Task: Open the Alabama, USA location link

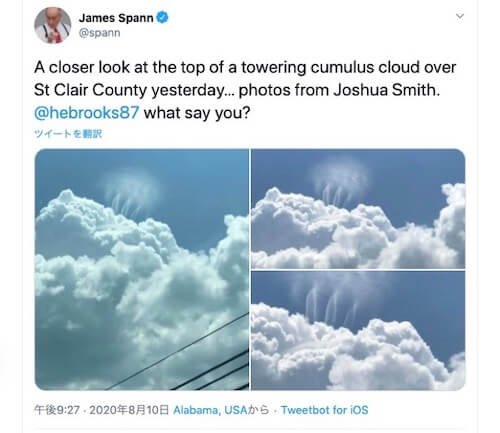Action: [x=210, y=410]
